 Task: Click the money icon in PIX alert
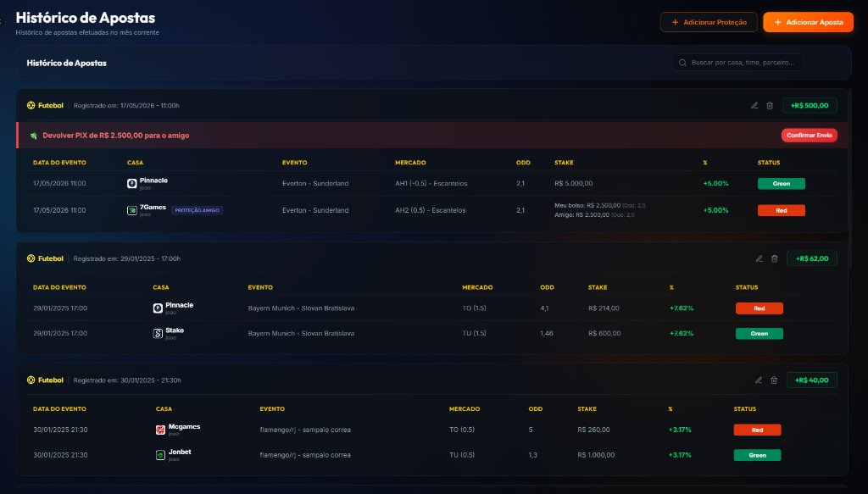click(x=34, y=136)
